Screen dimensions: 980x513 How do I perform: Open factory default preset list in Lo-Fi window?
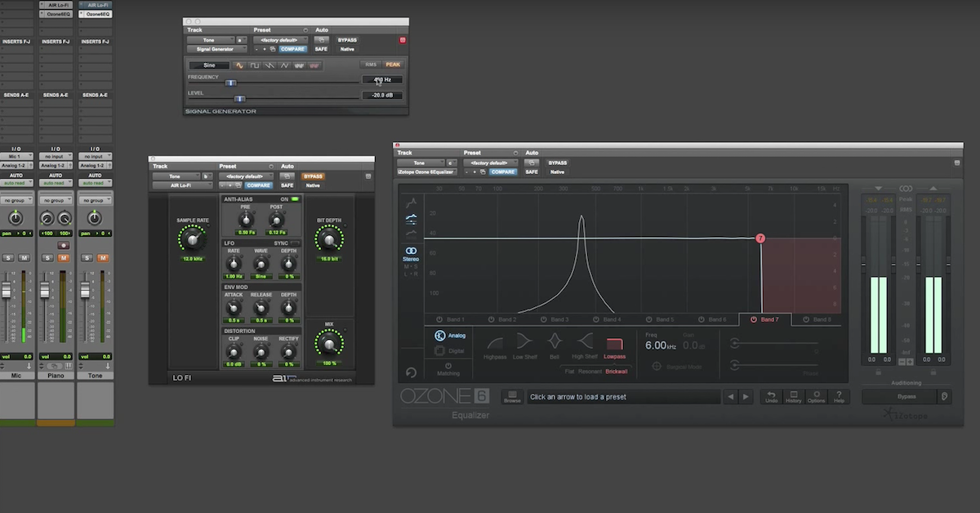(246, 176)
